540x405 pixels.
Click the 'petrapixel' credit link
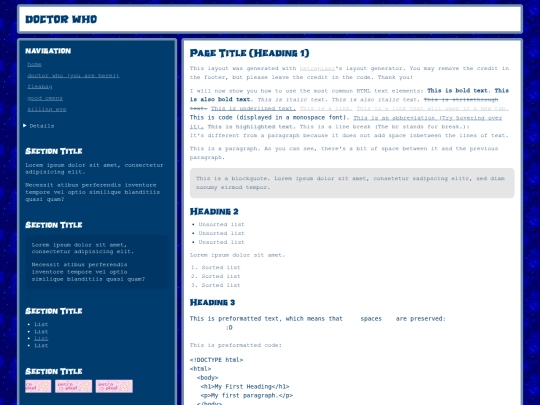coord(317,68)
